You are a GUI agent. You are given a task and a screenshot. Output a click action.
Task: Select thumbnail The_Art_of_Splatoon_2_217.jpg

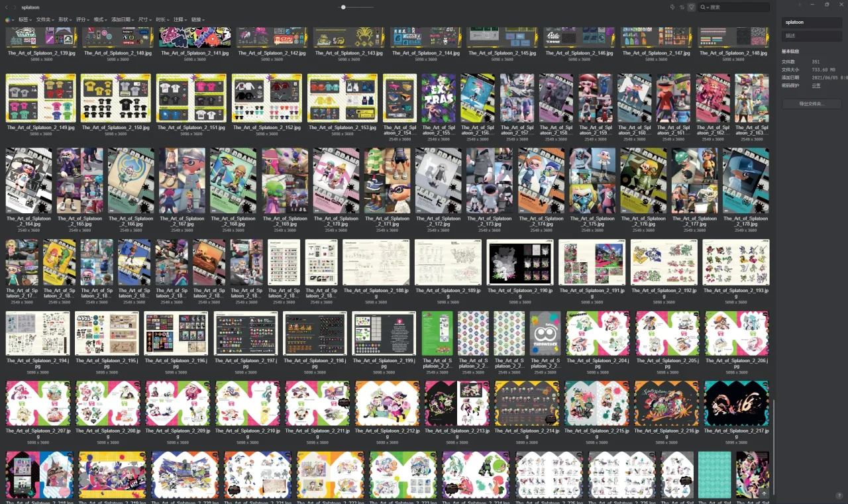coord(736,403)
